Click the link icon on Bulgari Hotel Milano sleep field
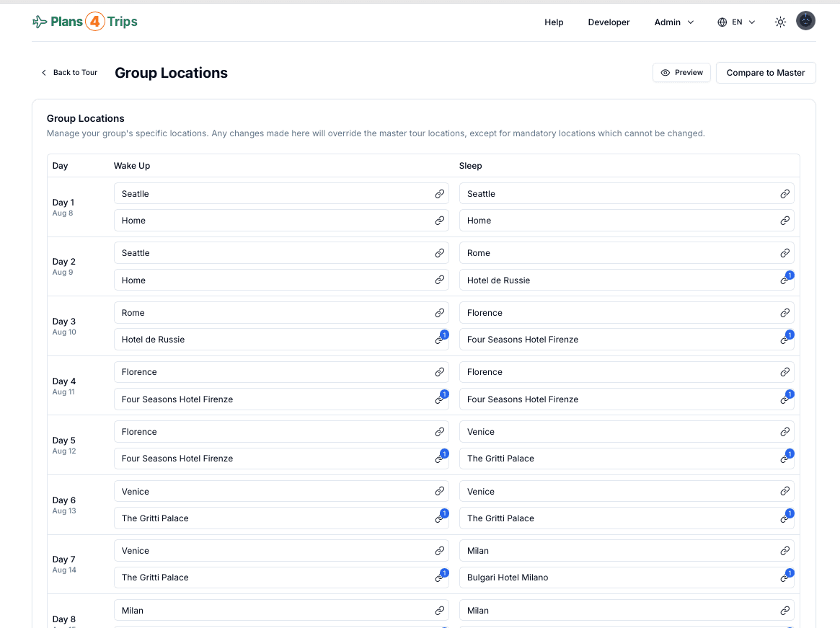Screen dimensions: 840x628 click(x=785, y=578)
